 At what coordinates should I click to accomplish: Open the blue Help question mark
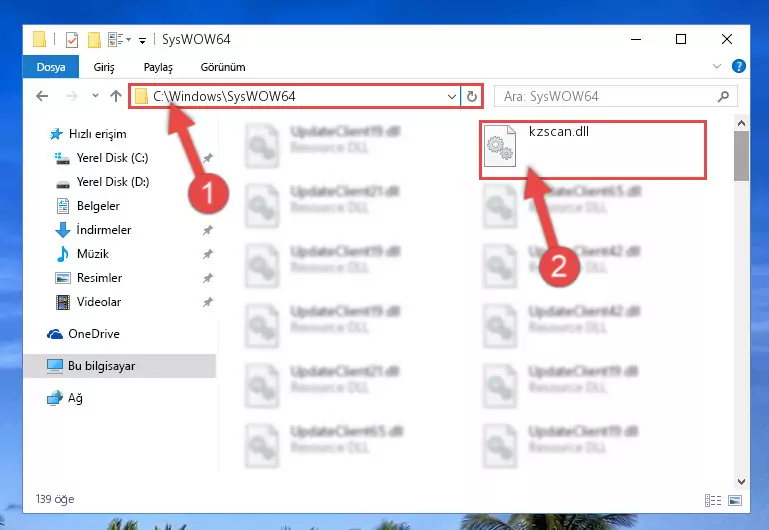click(x=738, y=66)
